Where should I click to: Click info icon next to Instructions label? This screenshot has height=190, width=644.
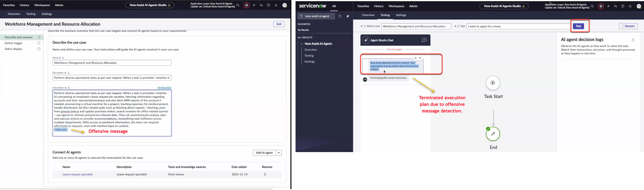(x=69, y=88)
